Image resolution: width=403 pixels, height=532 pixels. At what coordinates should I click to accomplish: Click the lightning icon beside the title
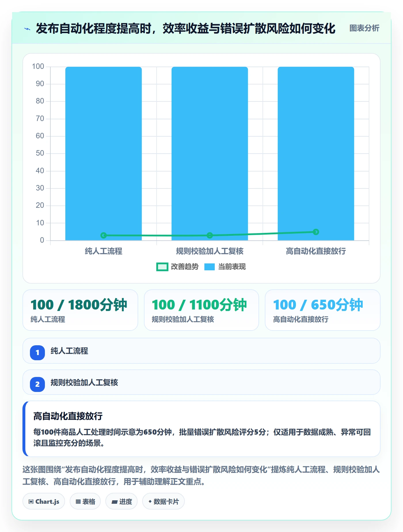tap(27, 29)
